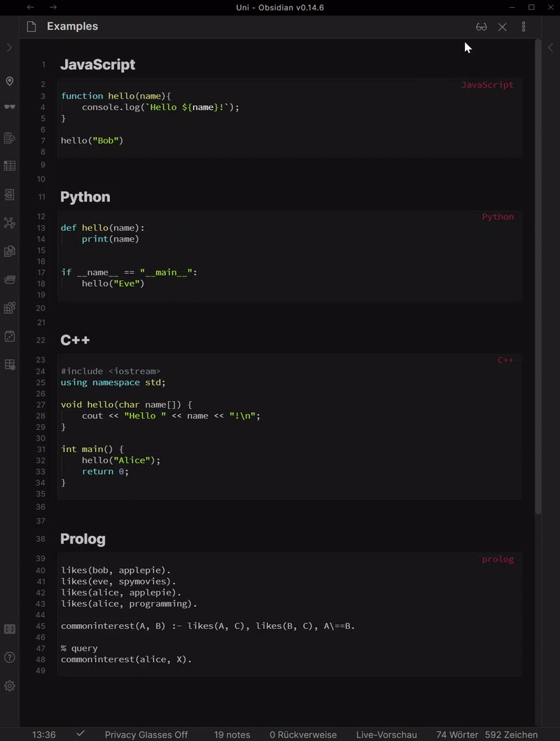The width and height of the screenshot is (560, 741).
Task: Click the dice random note icon
Action: click(10, 336)
